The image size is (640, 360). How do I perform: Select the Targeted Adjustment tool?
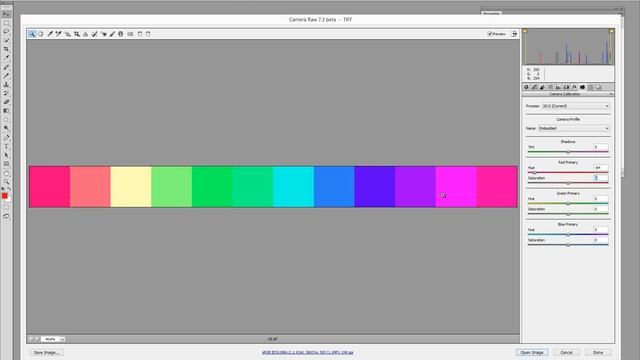pyautogui.click(x=68, y=34)
